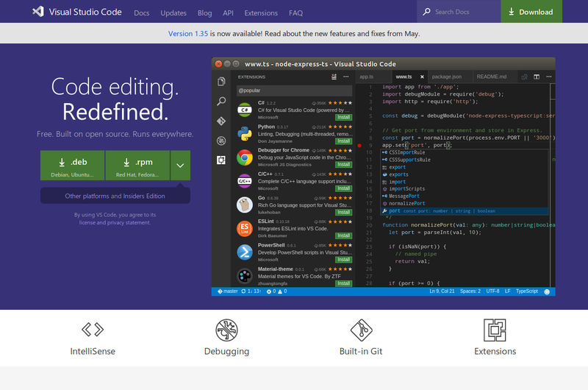Screen dimensions: 588x390
Task: Click the open changes icon in editor toolbar
Action: pos(524,77)
